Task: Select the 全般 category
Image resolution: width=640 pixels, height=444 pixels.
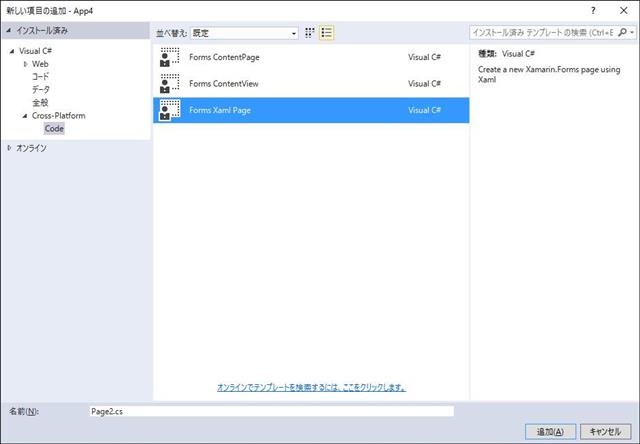Action: pyautogui.click(x=40, y=103)
